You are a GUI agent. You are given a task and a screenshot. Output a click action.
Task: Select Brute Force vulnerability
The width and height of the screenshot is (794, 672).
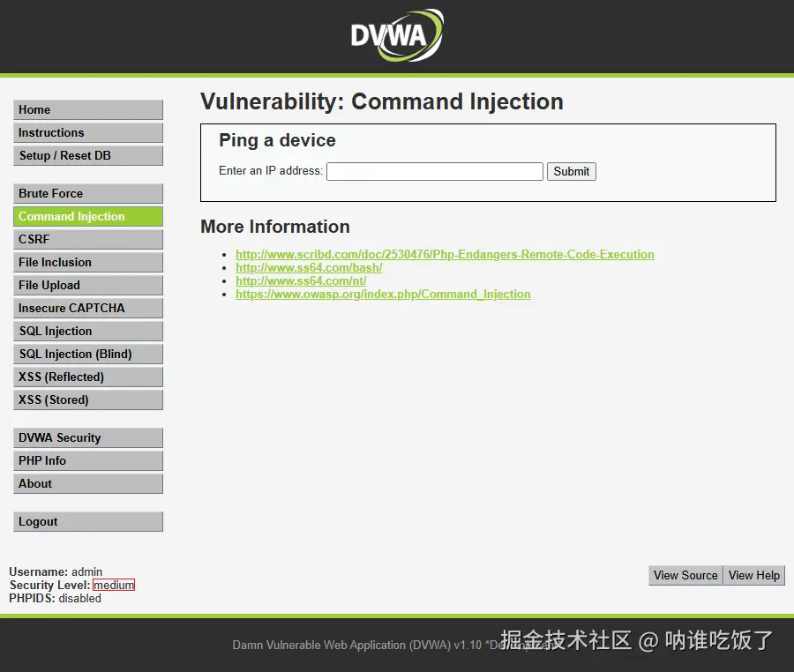[x=88, y=193]
